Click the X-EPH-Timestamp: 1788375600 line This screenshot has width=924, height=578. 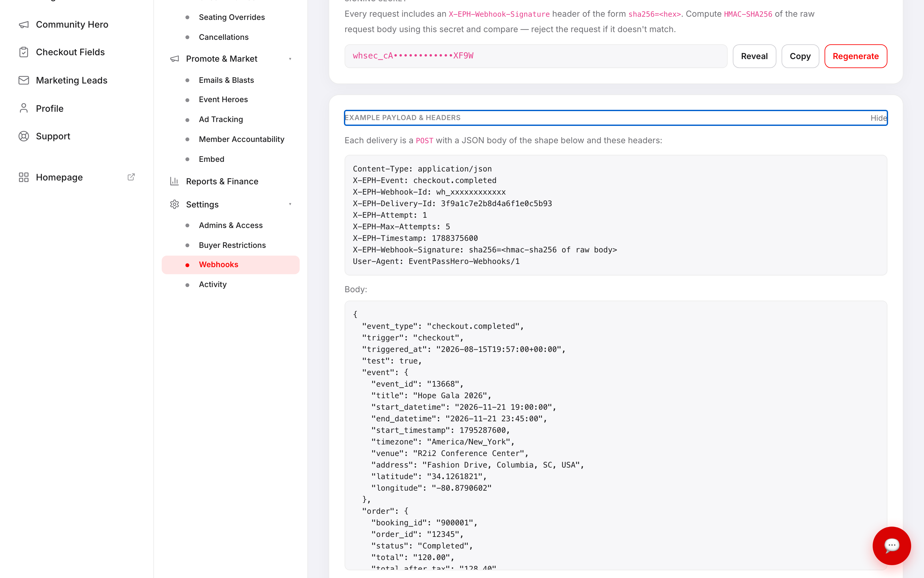click(x=415, y=238)
